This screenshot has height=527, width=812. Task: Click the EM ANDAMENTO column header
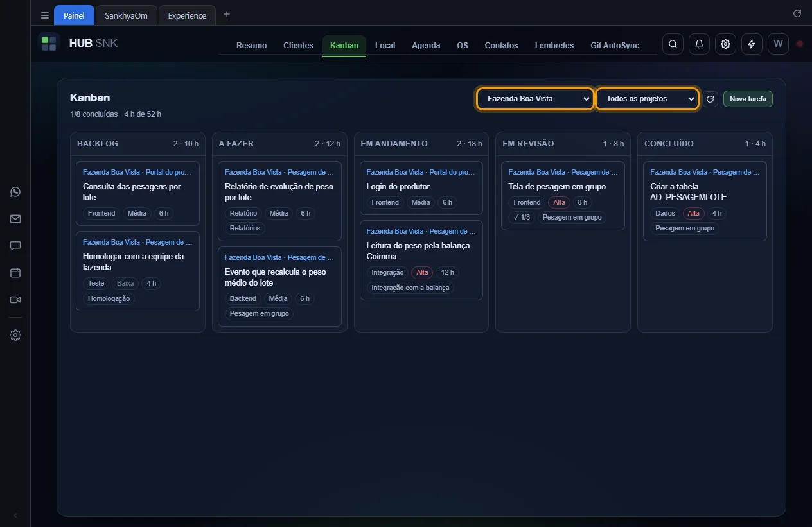(x=421, y=143)
